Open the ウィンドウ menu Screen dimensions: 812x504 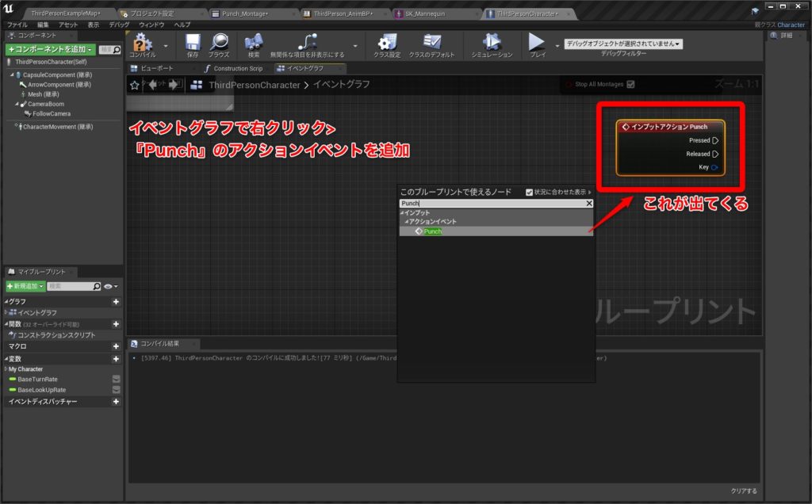tap(151, 25)
